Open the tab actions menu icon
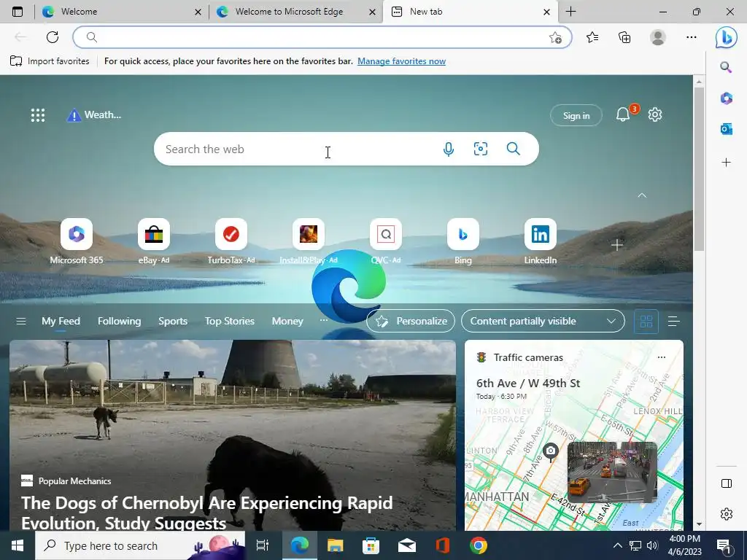 point(18,12)
